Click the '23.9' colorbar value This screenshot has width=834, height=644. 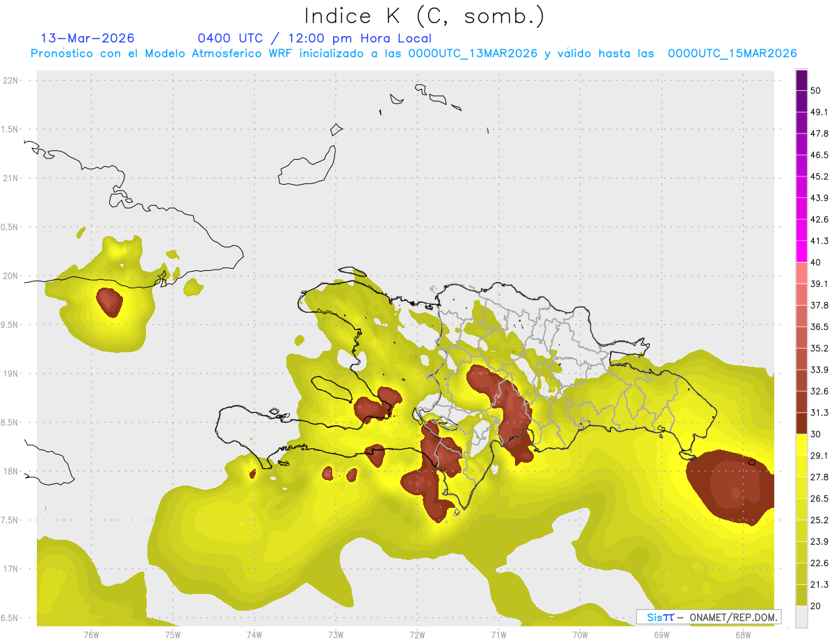point(819,542)
